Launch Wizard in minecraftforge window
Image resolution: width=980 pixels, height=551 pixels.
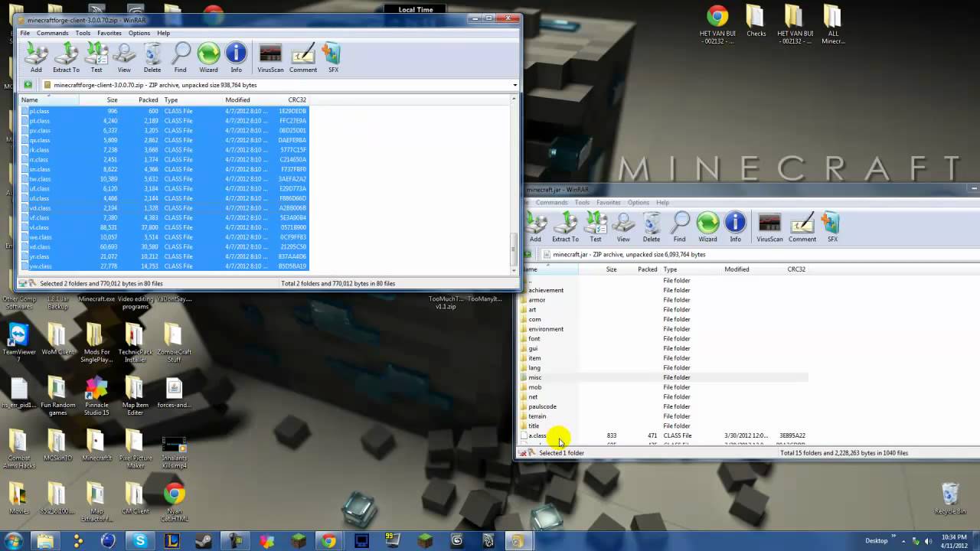click(208, 57)
